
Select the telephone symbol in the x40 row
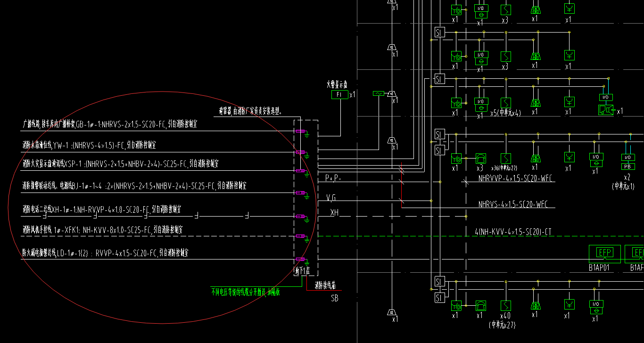480,305
